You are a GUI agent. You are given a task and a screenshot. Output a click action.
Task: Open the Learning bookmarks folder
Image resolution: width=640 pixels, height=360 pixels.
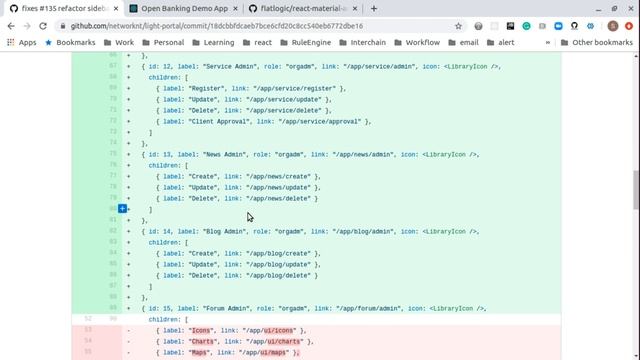click(x=213, y=42)
